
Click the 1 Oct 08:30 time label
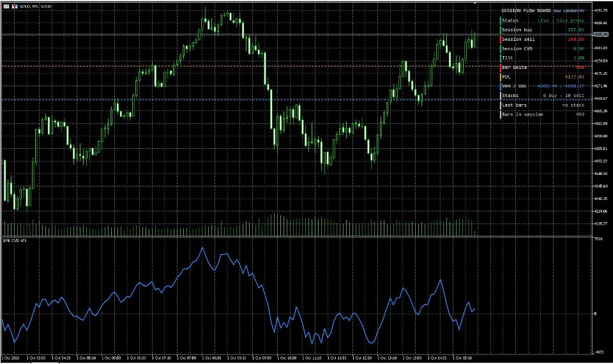(211, 358)
